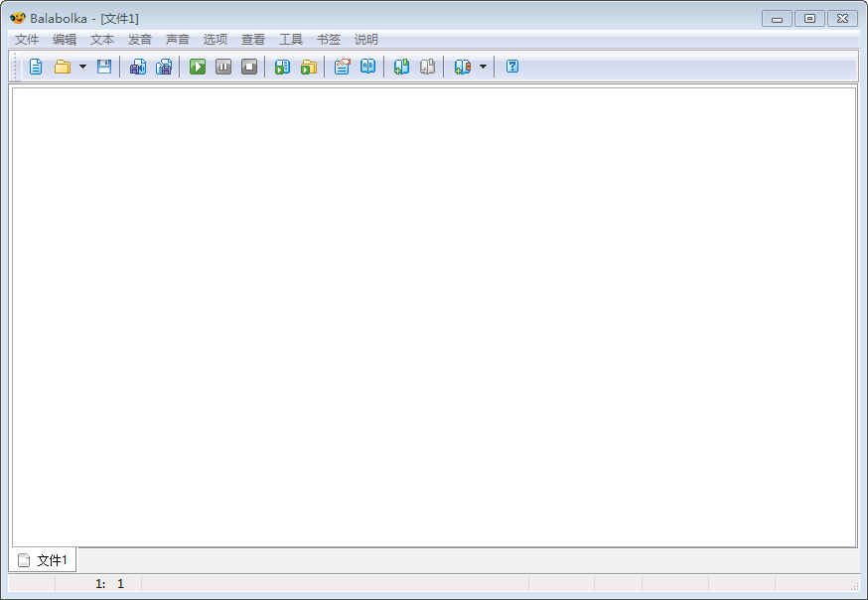The width and height of the screenshot is (868, 600).
Task: Open the 编辑 menu
Action: click(x=65, y=40)
